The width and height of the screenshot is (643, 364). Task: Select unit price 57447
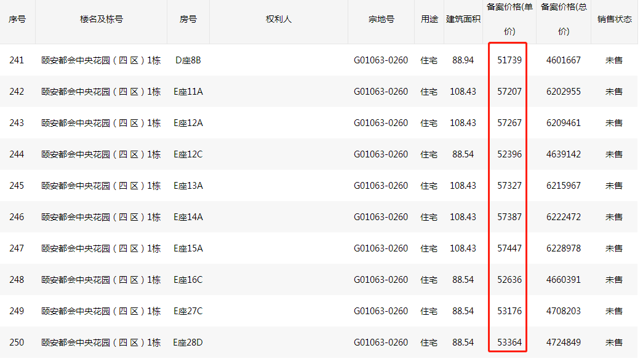pyautogui.click(x=509, y=248)
